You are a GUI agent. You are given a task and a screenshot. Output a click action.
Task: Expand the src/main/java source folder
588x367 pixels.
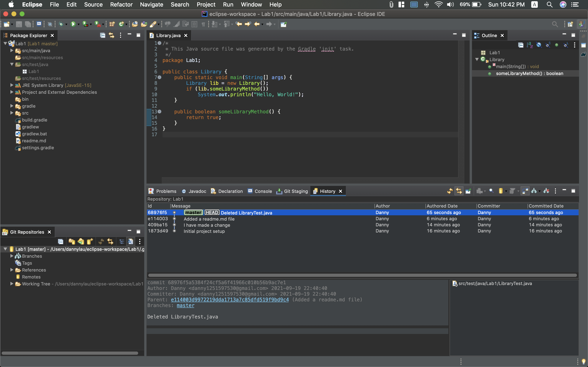point(12,51)
